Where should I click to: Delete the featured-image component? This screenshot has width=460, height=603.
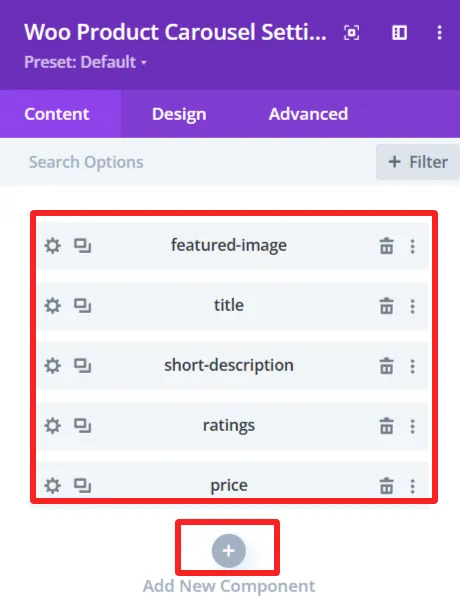(387, 246)
